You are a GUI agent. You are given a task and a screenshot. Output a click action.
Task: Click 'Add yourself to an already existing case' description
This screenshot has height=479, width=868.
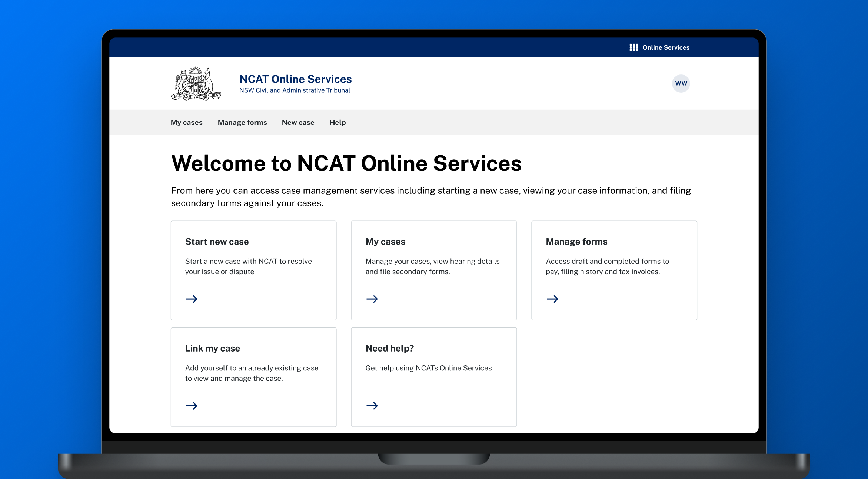(252, 373)
